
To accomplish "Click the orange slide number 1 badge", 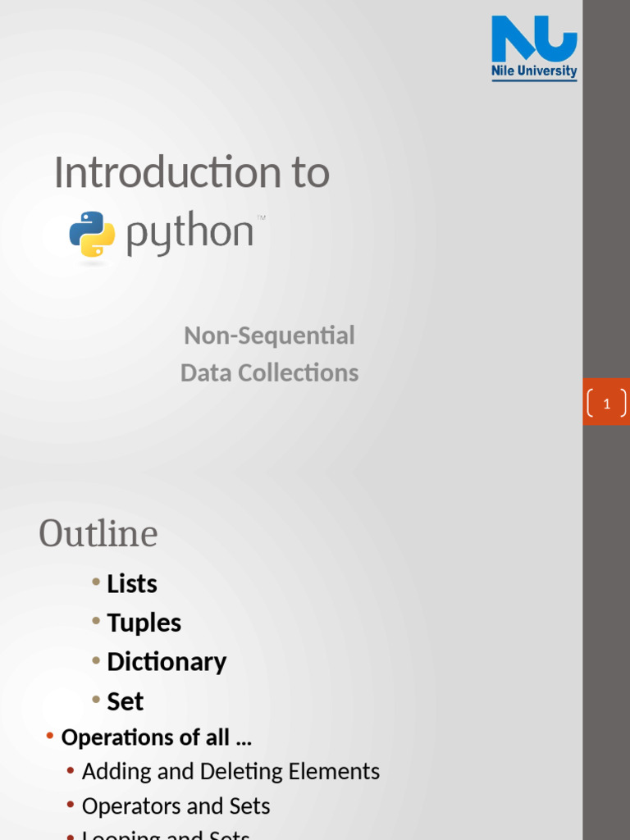I will point(606,403).
